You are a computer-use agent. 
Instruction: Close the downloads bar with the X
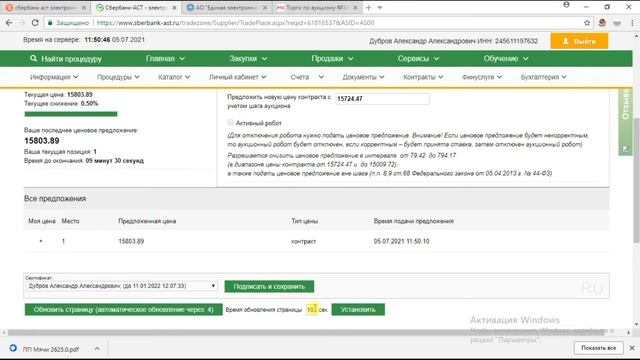pyautogui.click(x=632, y=348)
